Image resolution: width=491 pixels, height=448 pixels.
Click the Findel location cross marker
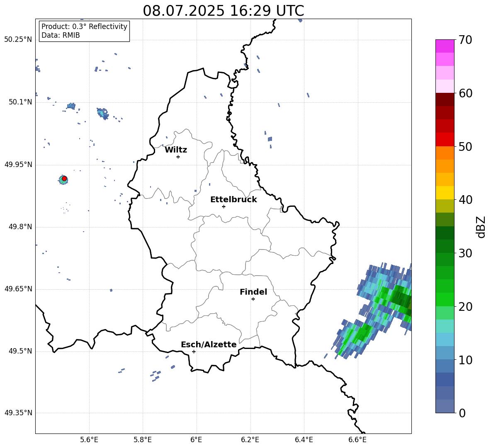(x=253, y=299)
